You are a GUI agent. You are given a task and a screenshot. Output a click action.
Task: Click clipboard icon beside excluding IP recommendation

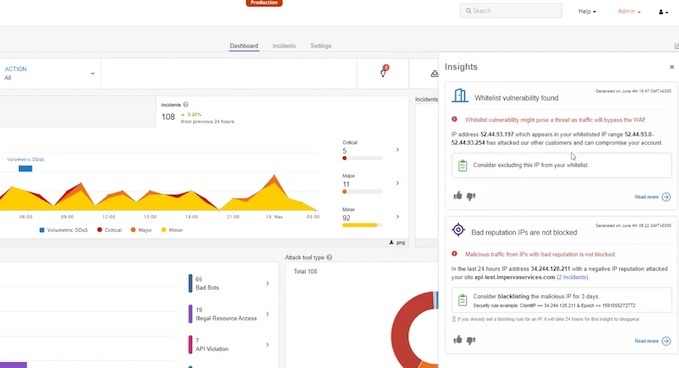pos(462,165)
